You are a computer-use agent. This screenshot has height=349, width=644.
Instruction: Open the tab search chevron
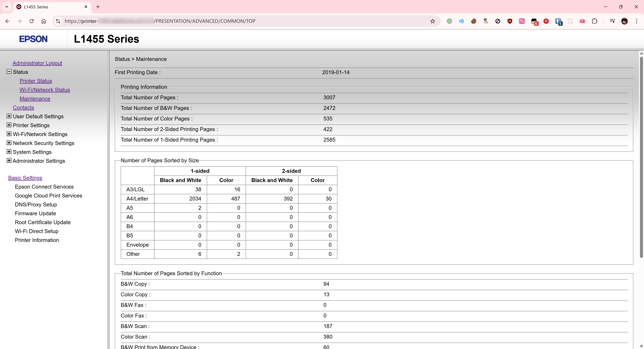pyautogui.click(x=7, y=7)
